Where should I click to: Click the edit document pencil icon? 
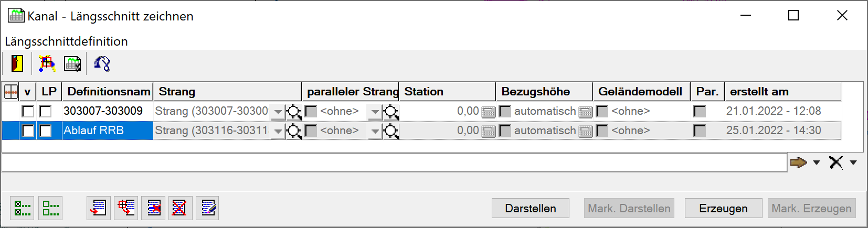coord(208,208)
